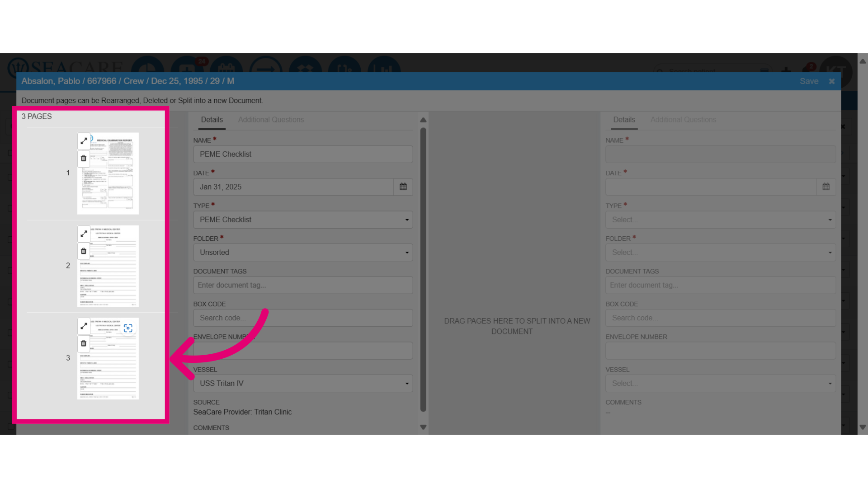Click the BOX CODE Search code field in right form
The width and height of the screenshot is (868, 488).
tap(721, 318)
